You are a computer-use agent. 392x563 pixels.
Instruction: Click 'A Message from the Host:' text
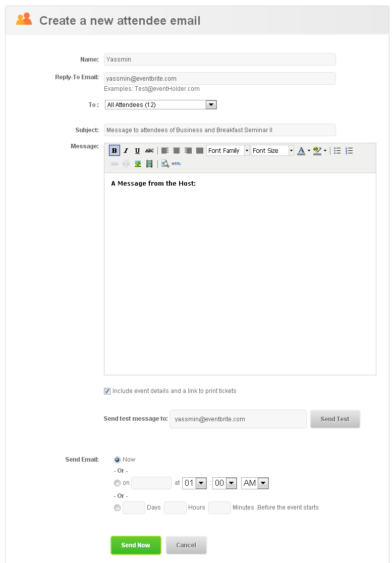point(153,184)
